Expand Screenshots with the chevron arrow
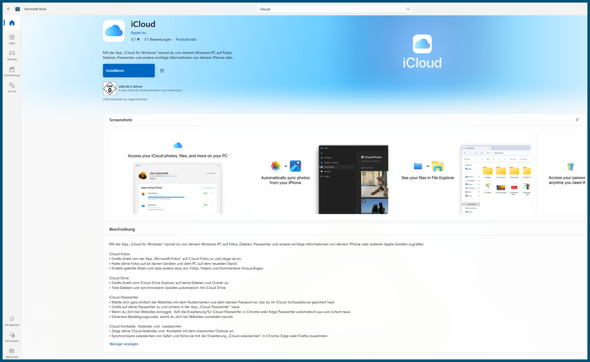Viewport: 590px width, 362px height. [x=577, y=120]
